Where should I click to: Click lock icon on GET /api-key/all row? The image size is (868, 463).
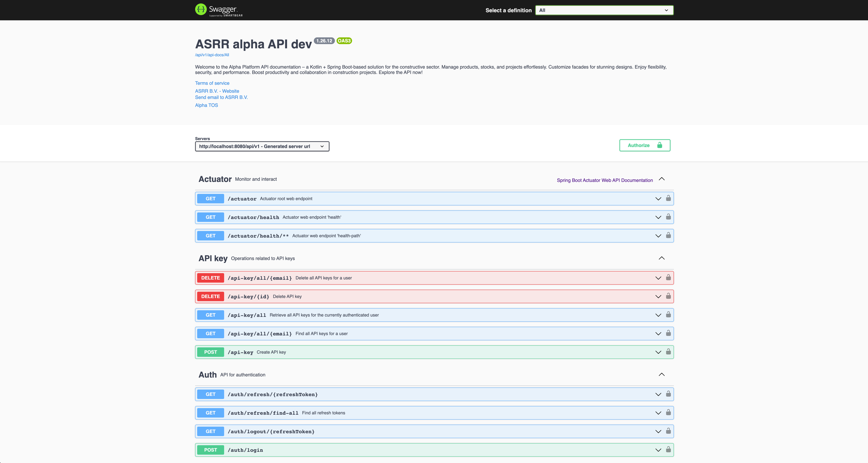tap(668, 315)
